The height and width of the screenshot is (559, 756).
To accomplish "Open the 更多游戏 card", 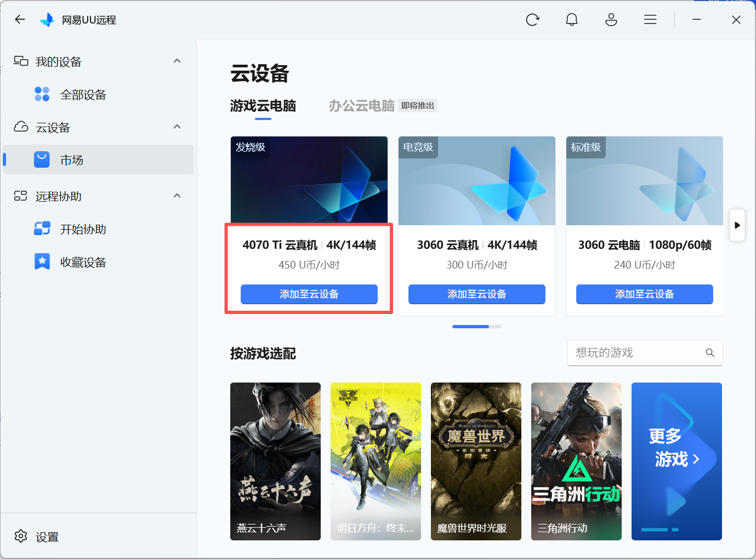I will (677, 461).
